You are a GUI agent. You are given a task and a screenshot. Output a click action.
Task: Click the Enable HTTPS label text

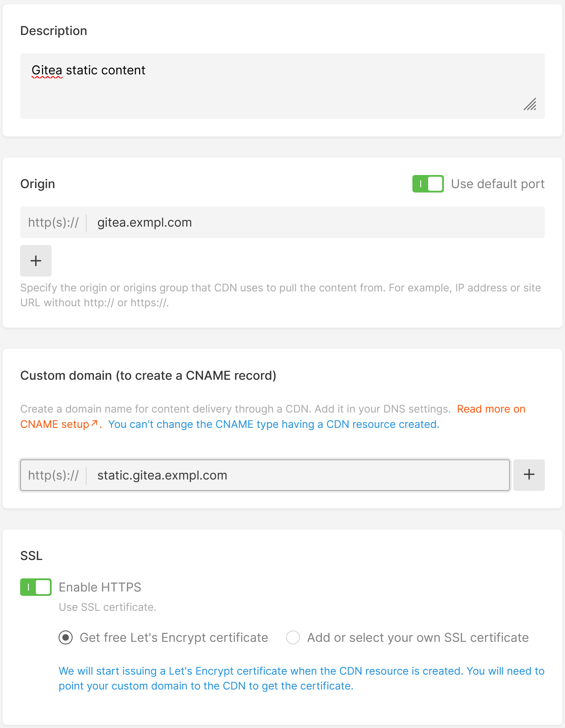(x=100, y=587)
